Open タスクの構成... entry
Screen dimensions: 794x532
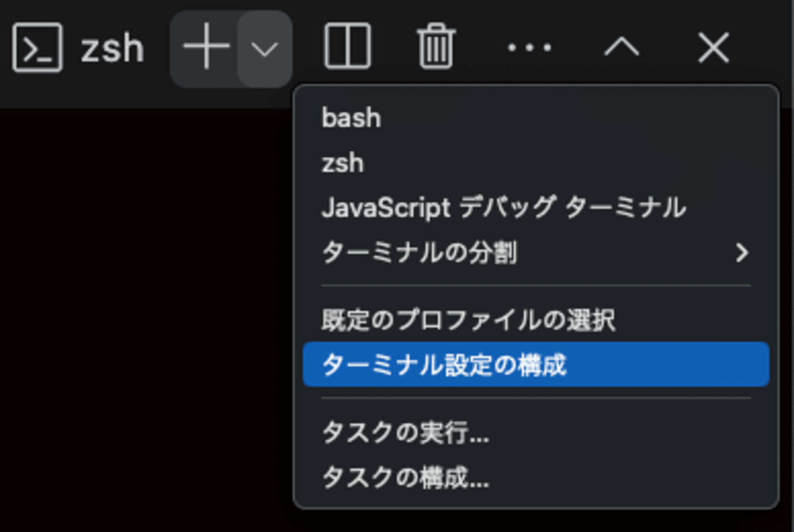click(x=536, y=477)
